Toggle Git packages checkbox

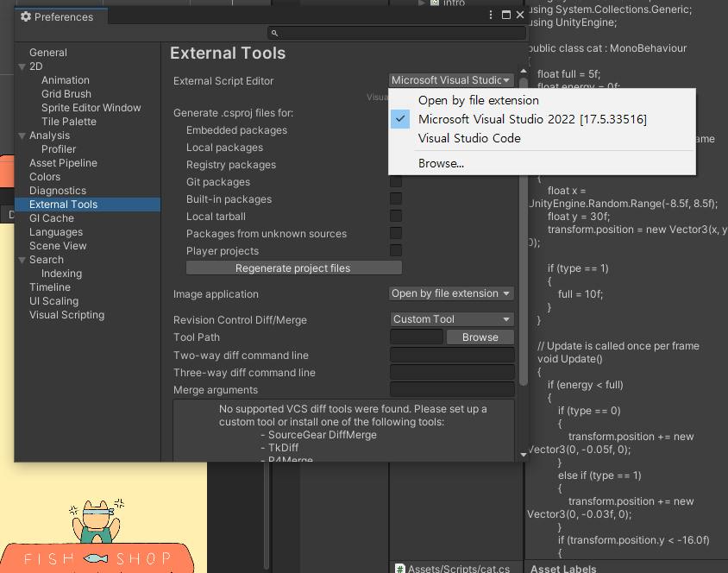tap(396, 181)
